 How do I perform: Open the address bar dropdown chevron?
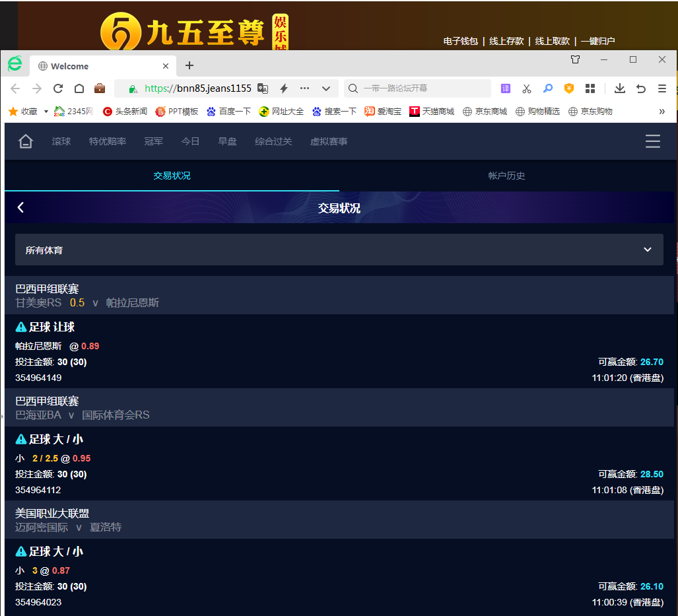326,88
